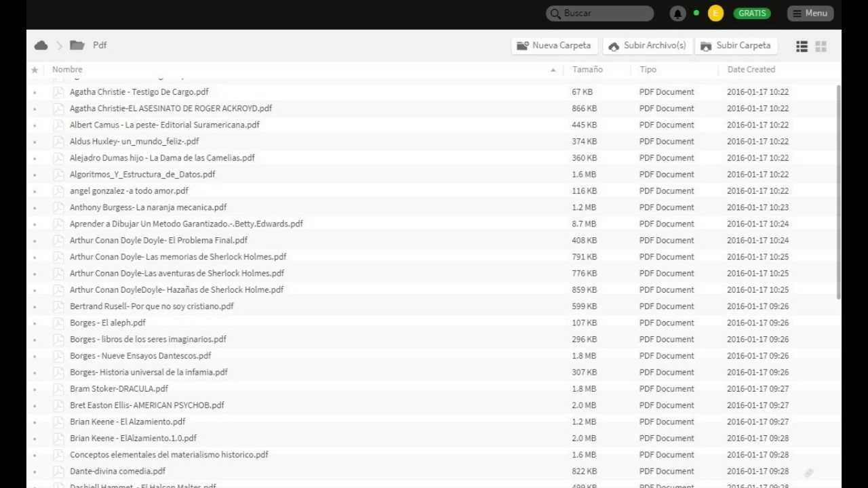Click the link icon on Dante-divina comedia row

808,472
